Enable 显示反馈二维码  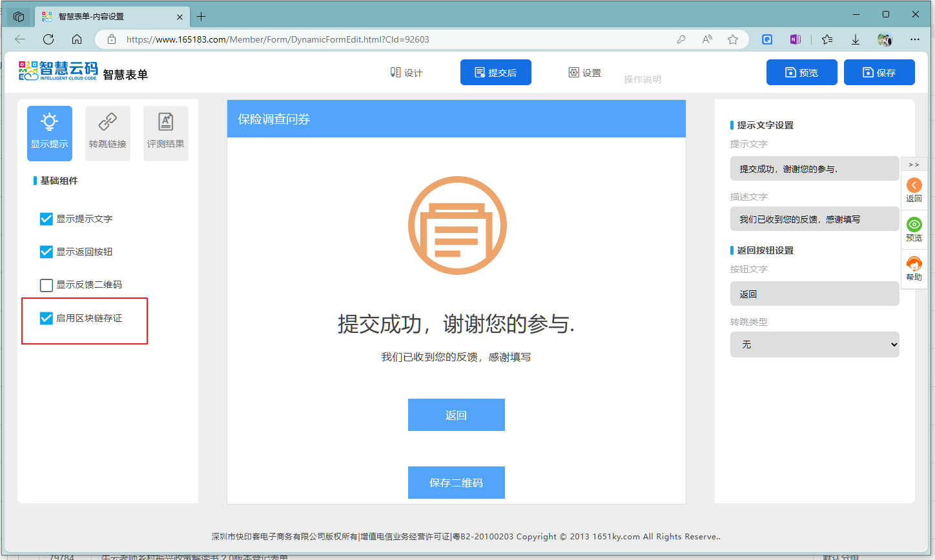click(x=46, y=285)
